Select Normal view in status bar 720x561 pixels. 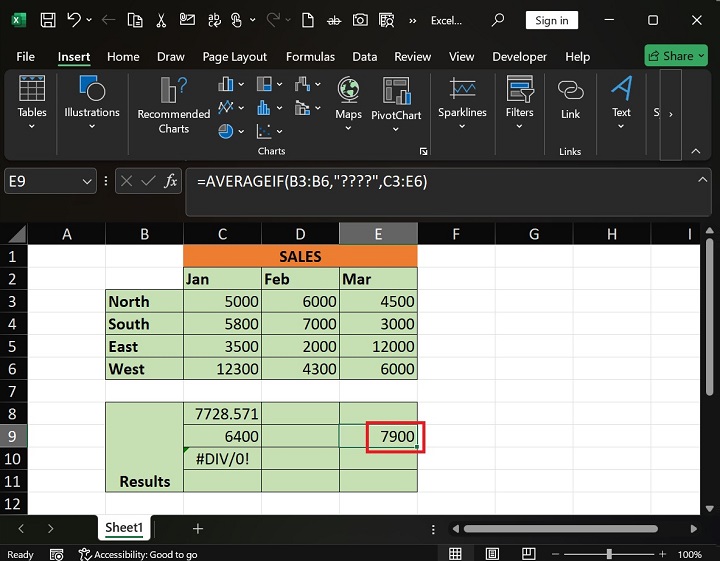(455, 554)
